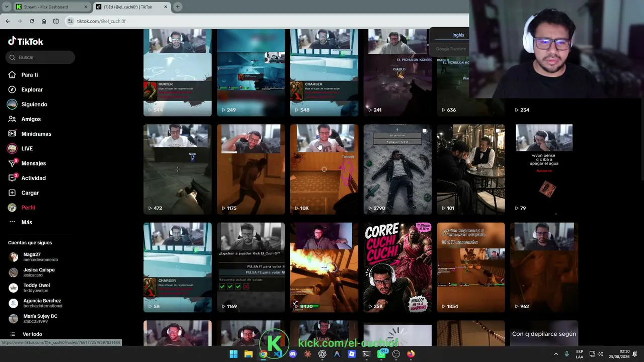Click the Cargar upload plus icon

click(x=12, y=193)
